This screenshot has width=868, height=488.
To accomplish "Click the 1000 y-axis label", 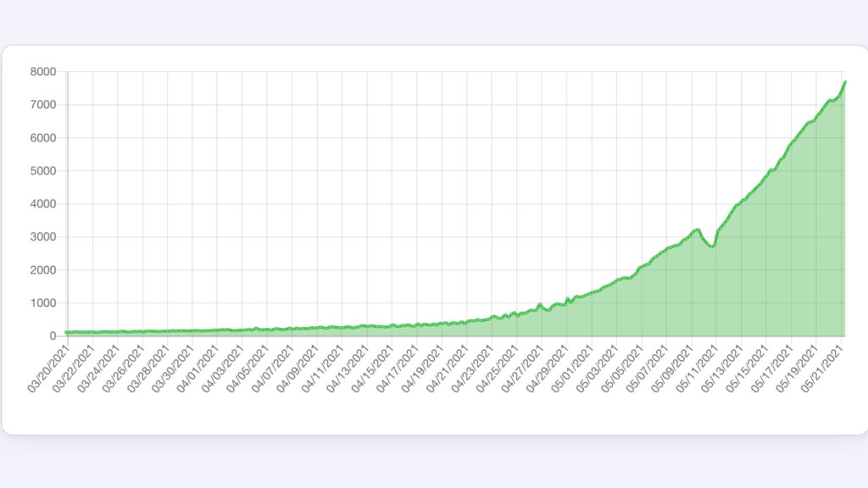I will pyautogui.click(x=42, y=303).
